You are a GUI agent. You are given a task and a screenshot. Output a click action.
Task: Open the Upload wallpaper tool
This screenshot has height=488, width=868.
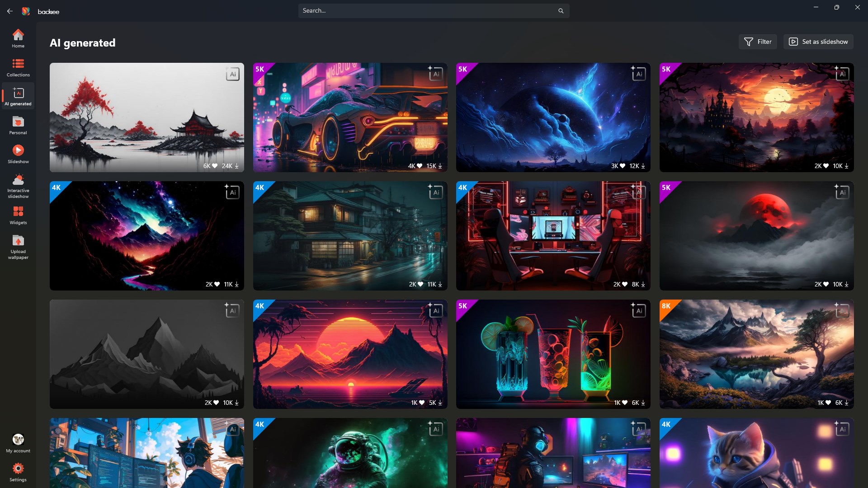(x=18, y=246)
